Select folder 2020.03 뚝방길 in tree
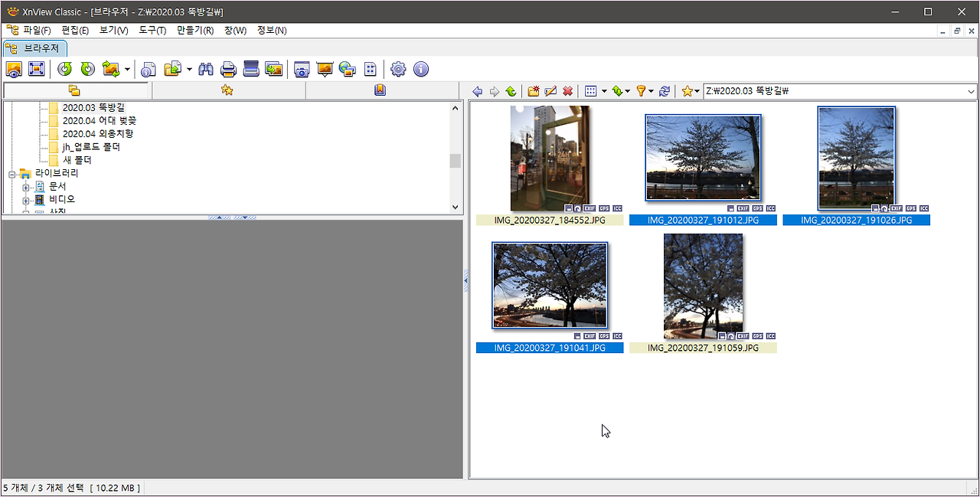Viewport: 980px width, 497px height. [x=93, y=108]
